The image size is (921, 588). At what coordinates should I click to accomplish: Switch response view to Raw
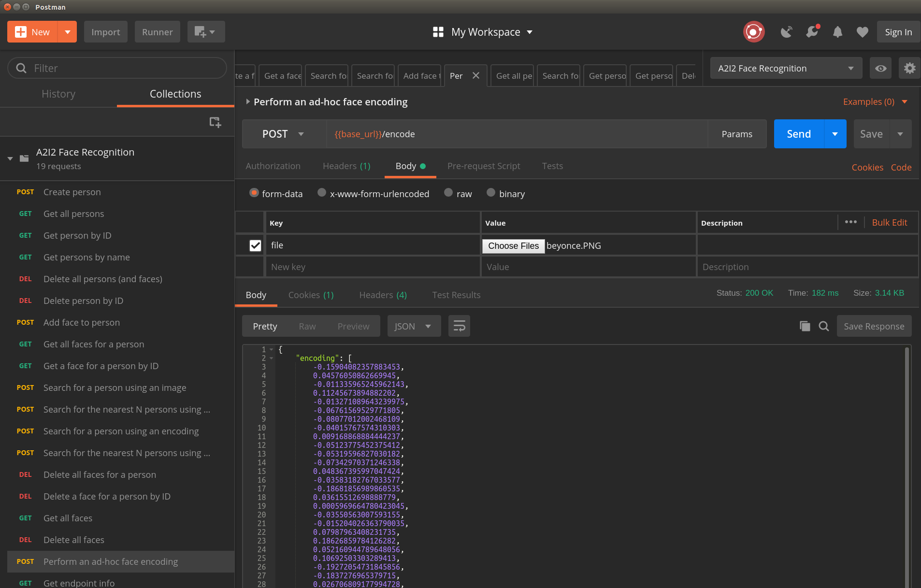(307, 326)
